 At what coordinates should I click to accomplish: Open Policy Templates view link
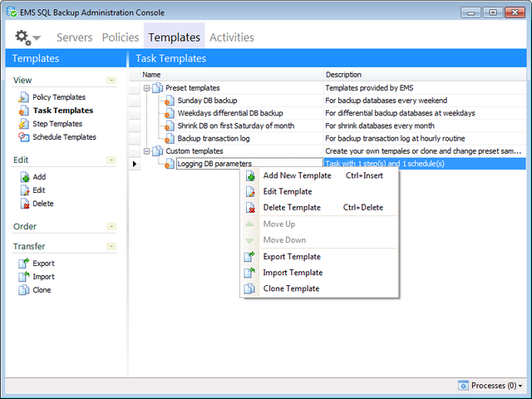click(x=59, y=97)
